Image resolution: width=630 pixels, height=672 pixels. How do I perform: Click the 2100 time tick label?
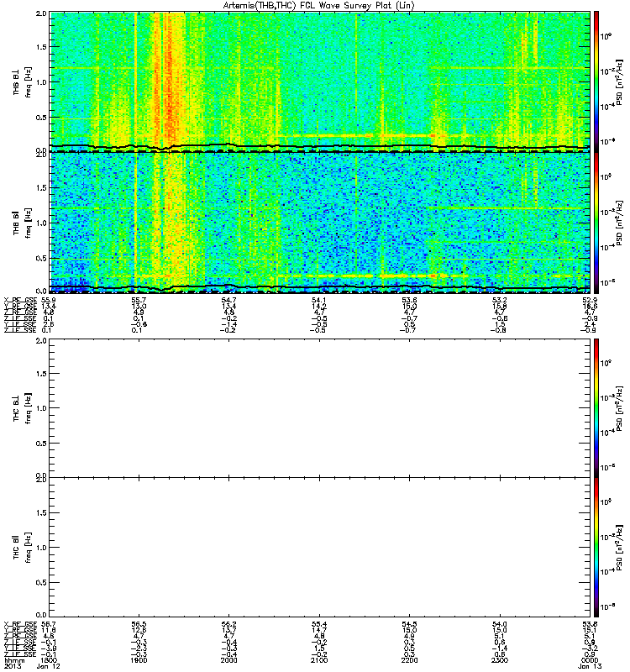[319, 660]
